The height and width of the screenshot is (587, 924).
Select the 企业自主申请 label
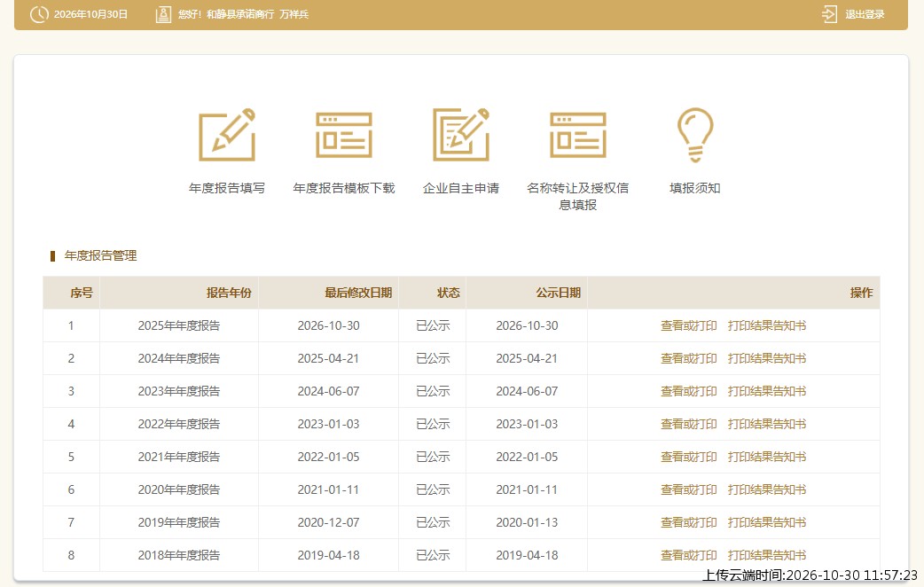[461, 188]
